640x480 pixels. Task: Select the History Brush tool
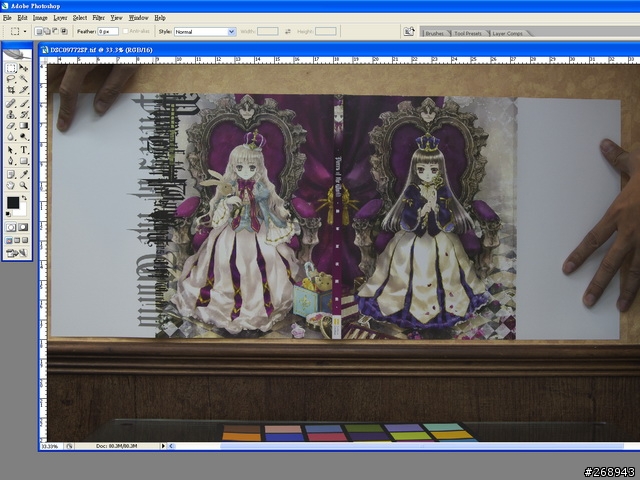23,115
